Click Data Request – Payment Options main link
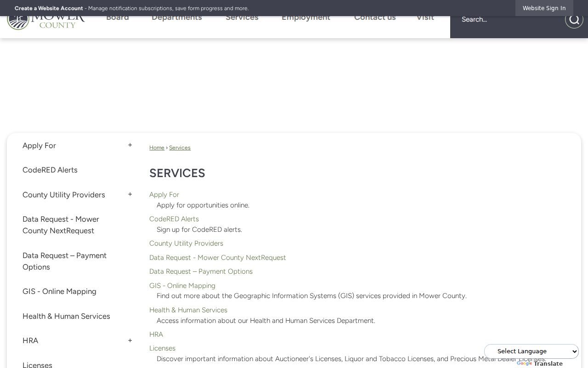The height and width of the screenshot is (368, 588). [201, 271]
